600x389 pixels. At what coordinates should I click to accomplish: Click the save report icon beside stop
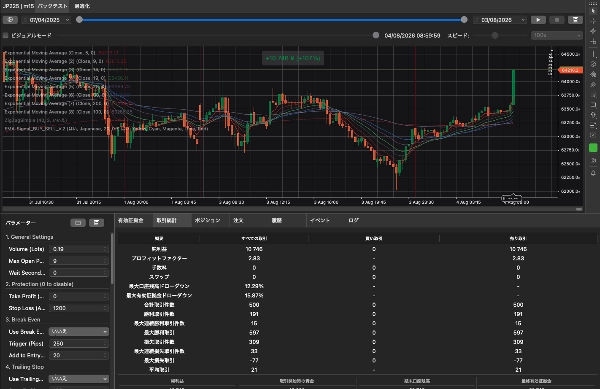[575, 20]
